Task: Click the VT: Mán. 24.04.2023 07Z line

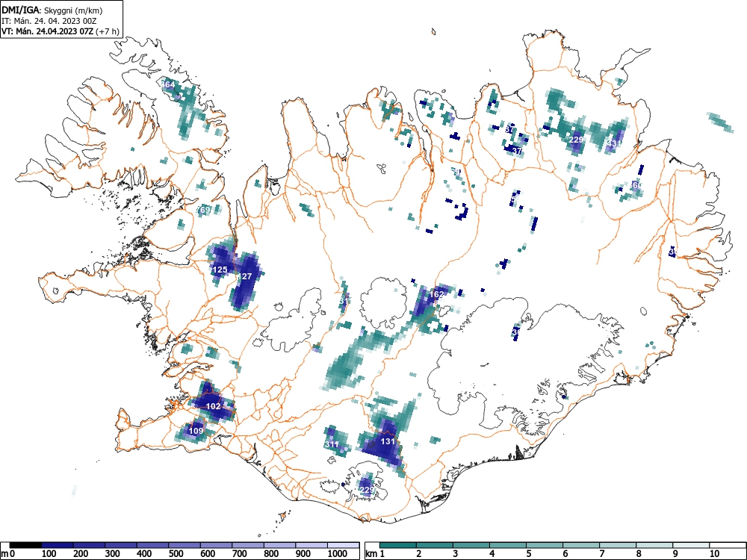Action: pos(60,31)
